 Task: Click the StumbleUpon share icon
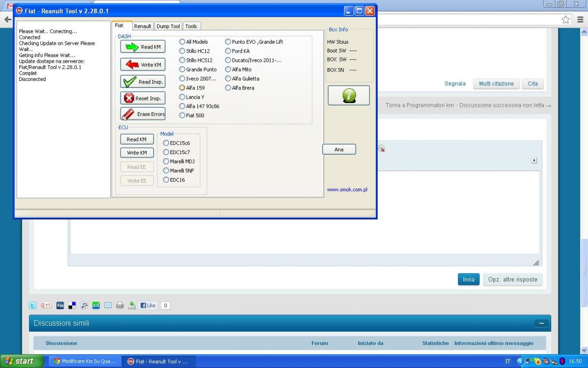pos(96,305)
